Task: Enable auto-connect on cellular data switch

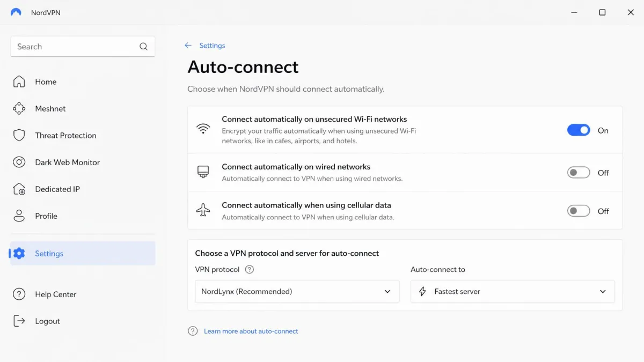Action: (579, 211)
